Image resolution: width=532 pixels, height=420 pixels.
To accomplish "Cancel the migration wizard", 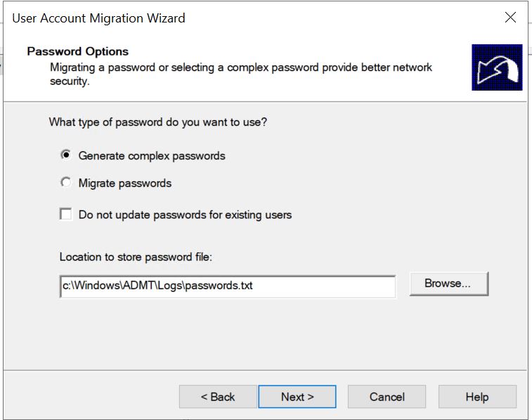I will tap(387, 397).
